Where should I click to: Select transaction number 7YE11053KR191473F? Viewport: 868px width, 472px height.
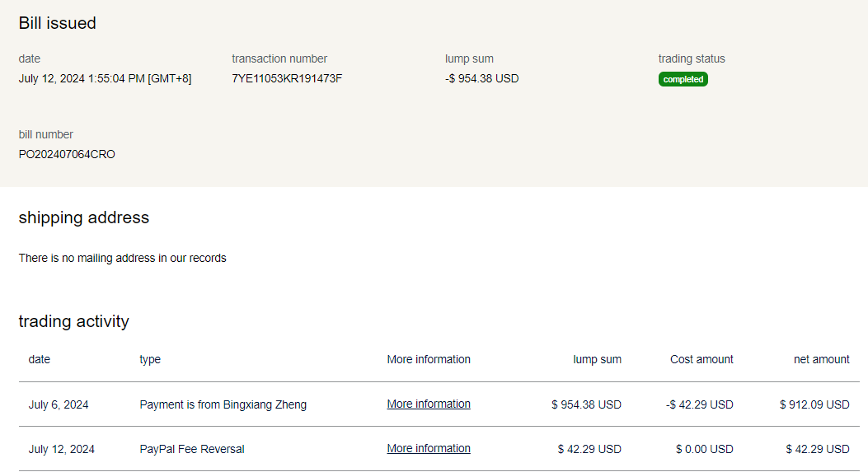point(287,79)
